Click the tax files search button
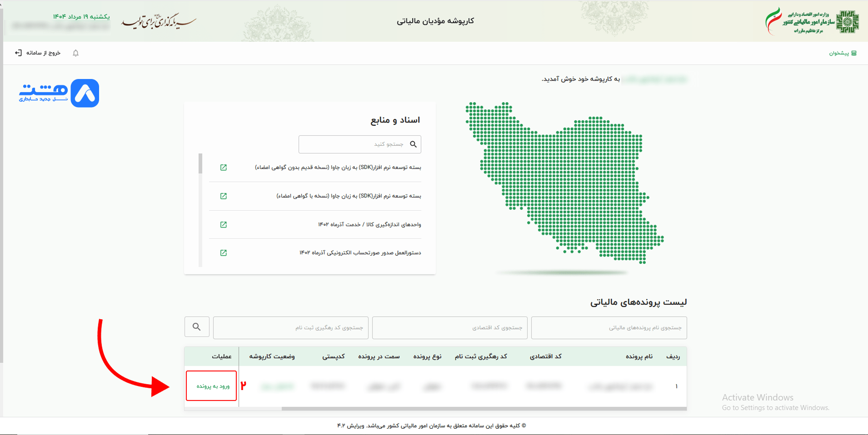 click(x=197, y=327)
